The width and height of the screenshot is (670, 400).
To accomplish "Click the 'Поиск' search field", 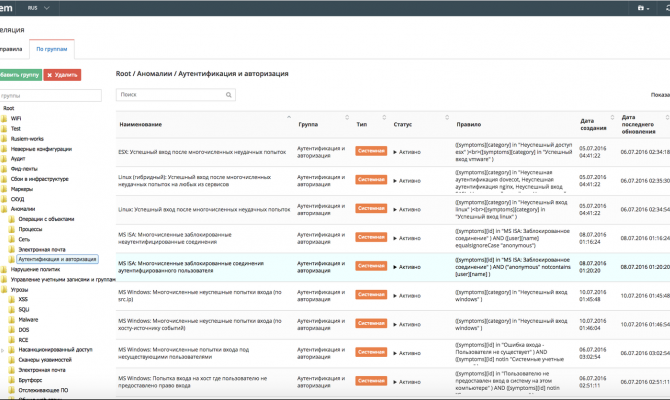I will 175,95.
